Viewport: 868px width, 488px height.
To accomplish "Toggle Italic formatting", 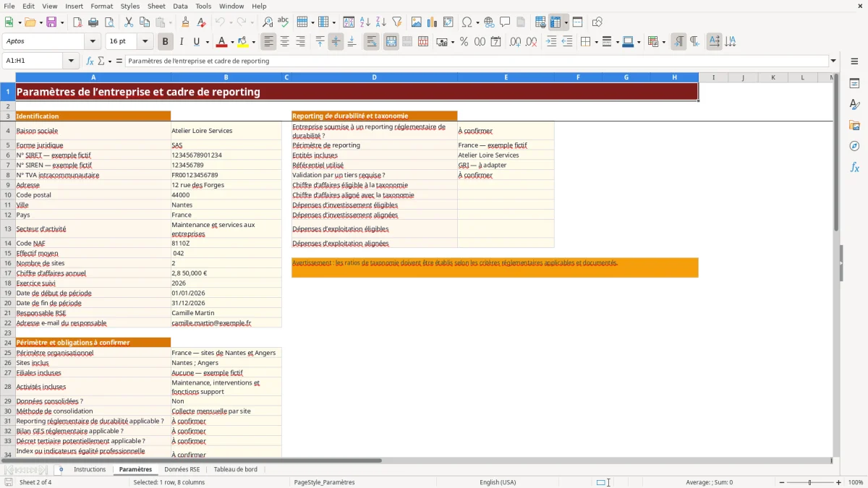I will pos(181,42).
